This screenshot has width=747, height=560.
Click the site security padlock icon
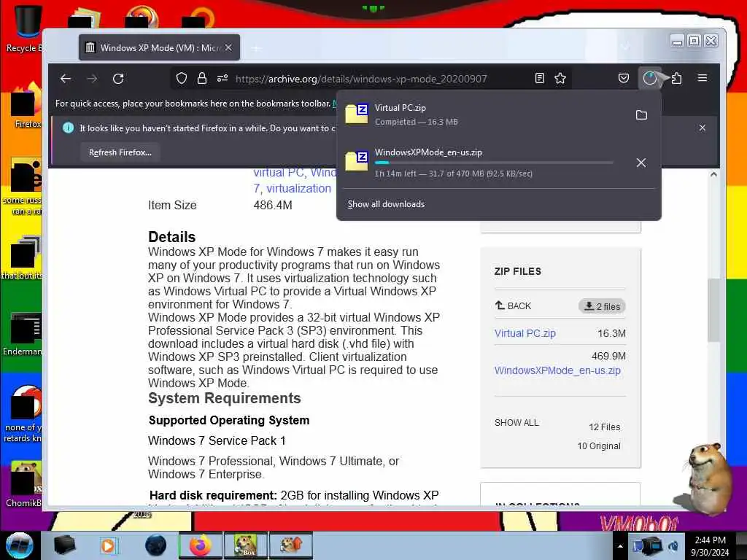pos(202,79)
